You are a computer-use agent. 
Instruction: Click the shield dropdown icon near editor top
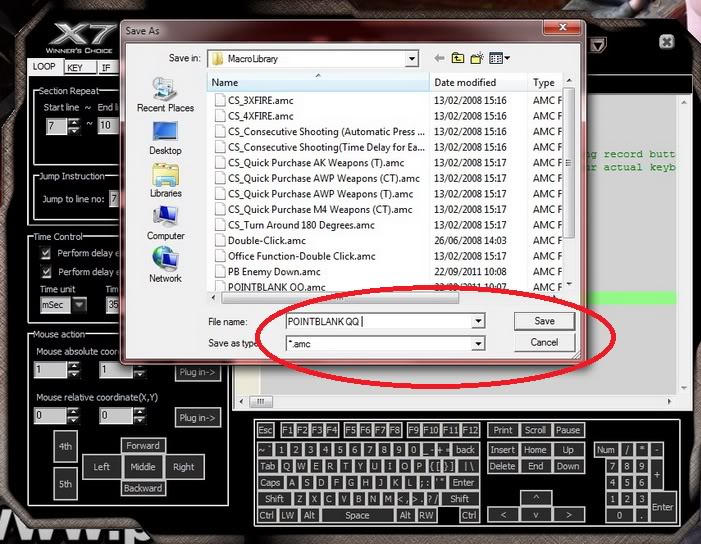598,45
